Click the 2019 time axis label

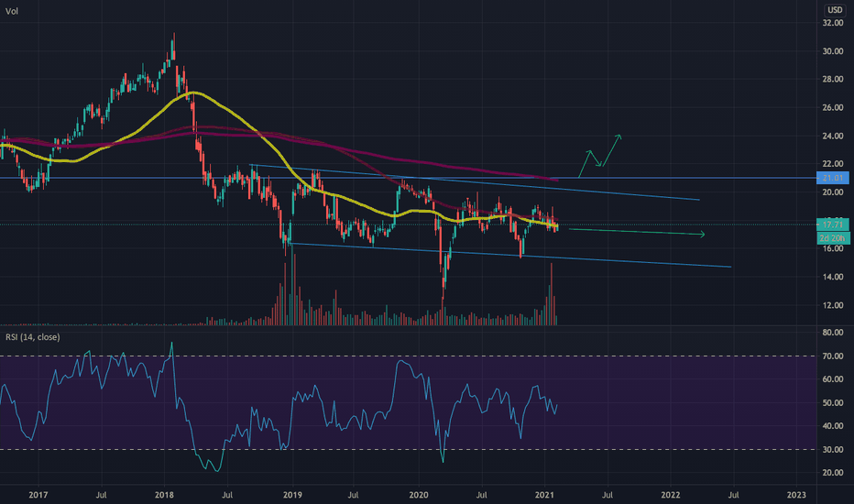point(292,495)
